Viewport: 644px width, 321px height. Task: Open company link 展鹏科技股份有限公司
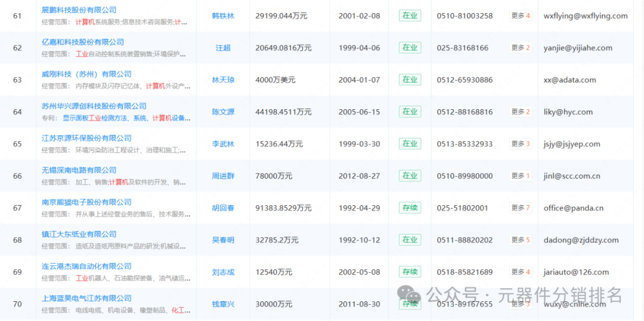(79, 10)
